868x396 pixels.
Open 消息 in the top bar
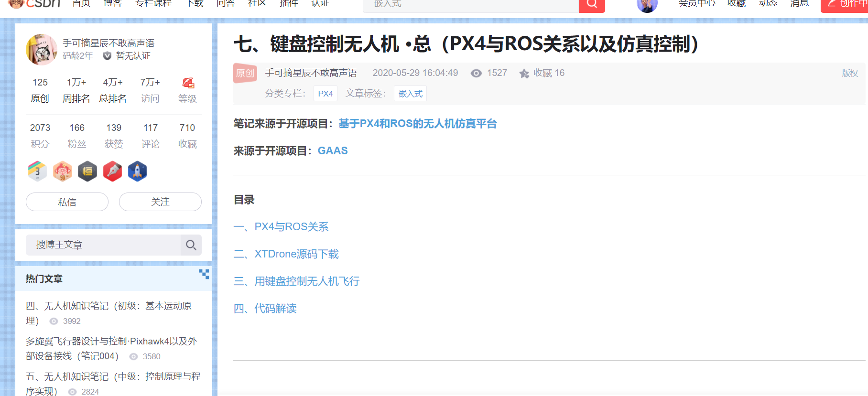[800, 4]
